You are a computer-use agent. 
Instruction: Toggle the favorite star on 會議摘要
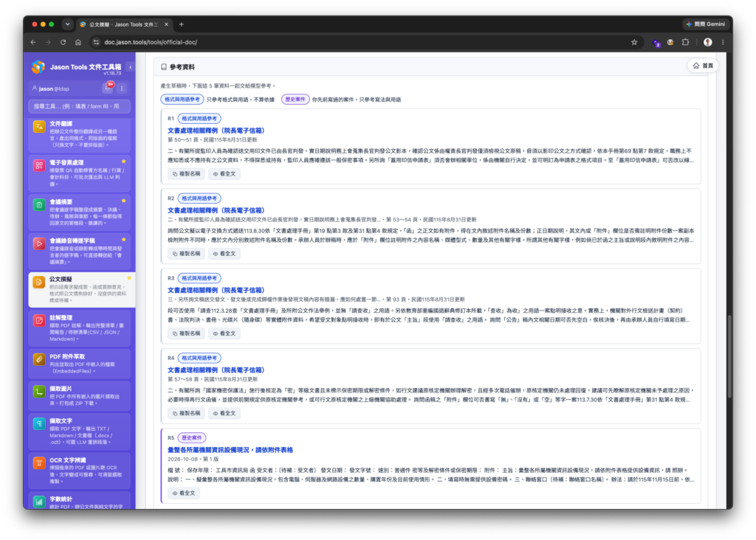coord(124,201)
